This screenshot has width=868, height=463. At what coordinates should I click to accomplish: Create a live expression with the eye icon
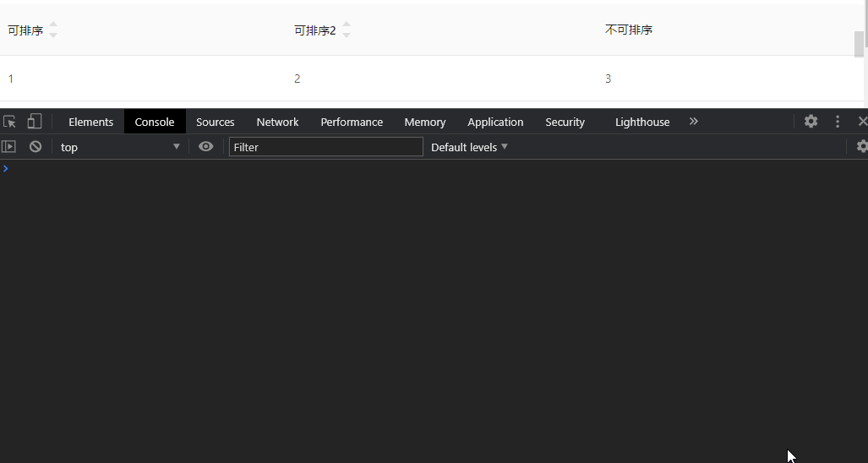[x=205, y=147]
